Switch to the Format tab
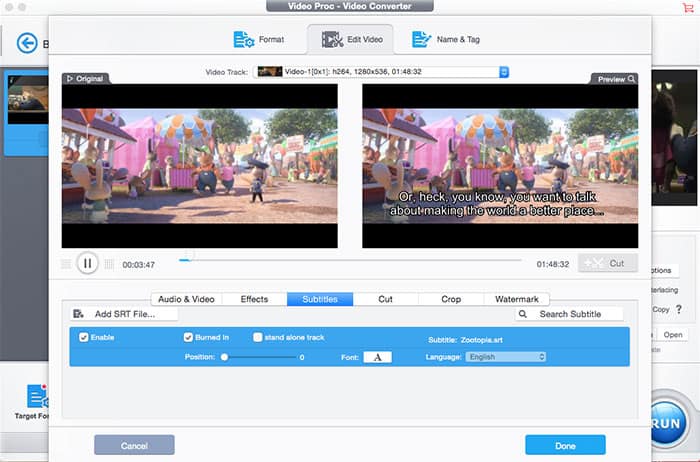700x462 pixels. pos(259,39)
